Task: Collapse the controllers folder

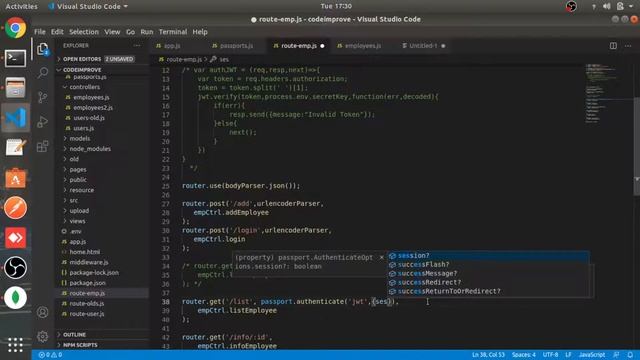Action: tap(84, 87)
